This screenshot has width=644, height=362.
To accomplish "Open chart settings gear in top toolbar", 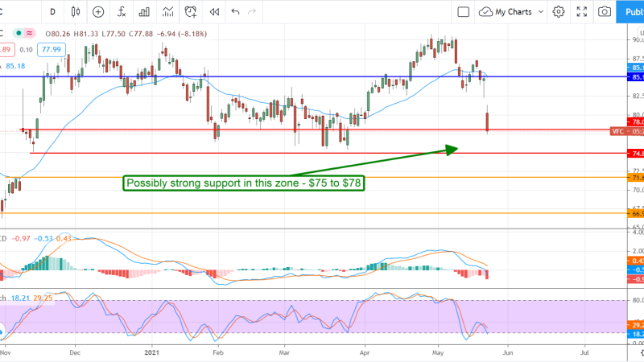I will click(x=559, y=12).
